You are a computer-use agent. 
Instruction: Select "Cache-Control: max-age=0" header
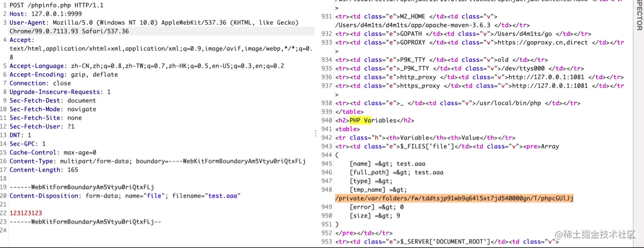[53, 152]
